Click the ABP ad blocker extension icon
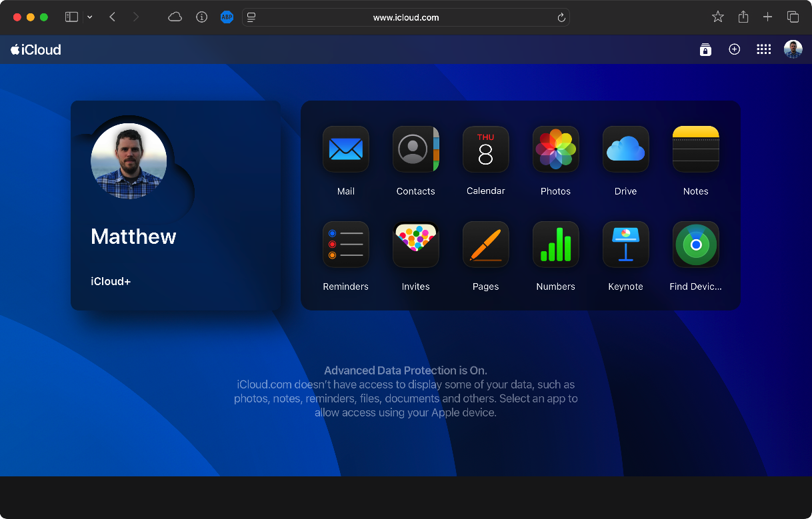The image size is (812, 519). pos(227,17)
